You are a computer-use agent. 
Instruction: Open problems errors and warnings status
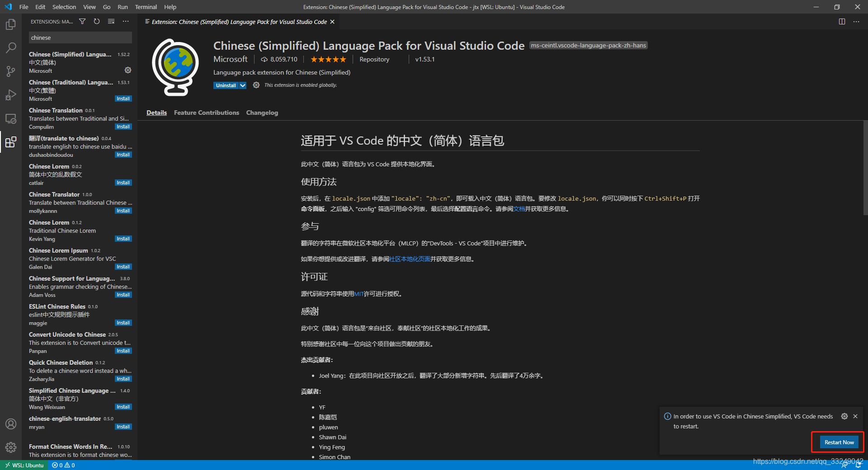[x=63, y=465]
